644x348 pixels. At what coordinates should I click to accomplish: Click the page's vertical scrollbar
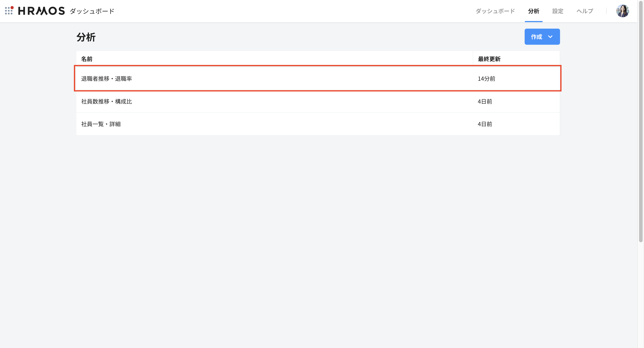coord(640,125)
